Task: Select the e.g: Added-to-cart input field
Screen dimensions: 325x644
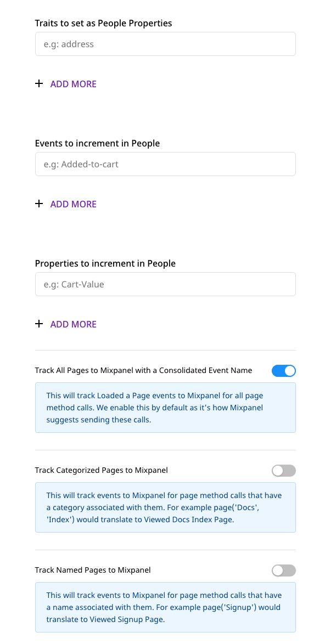Action: coord(165,164)
